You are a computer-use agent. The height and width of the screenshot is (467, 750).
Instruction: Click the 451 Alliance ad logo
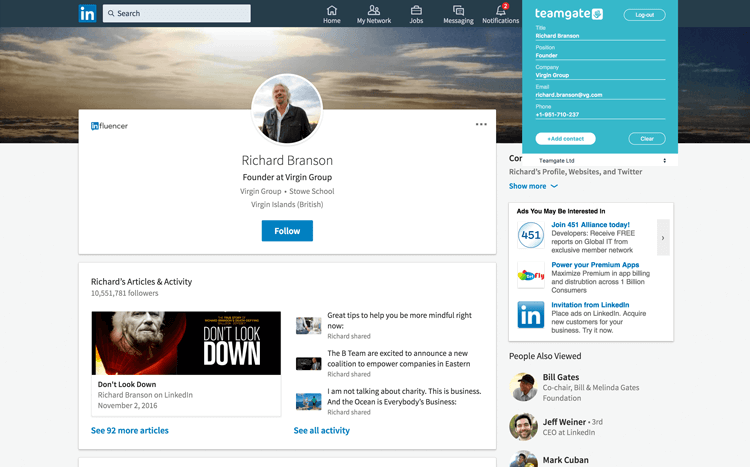click(530, 235)
